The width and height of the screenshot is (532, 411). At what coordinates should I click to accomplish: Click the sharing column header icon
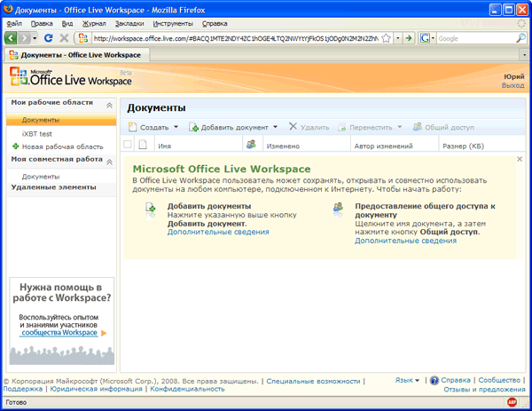click(x=251, y=144)
